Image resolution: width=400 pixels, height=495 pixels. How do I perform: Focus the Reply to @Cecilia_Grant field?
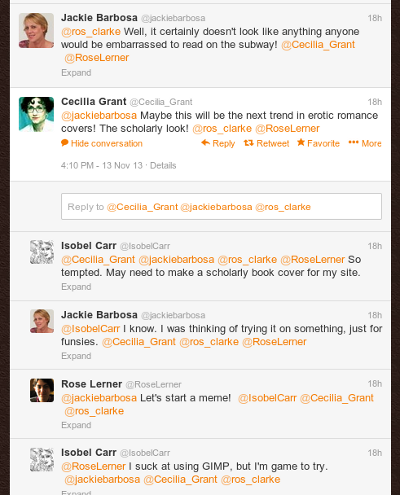221,206
